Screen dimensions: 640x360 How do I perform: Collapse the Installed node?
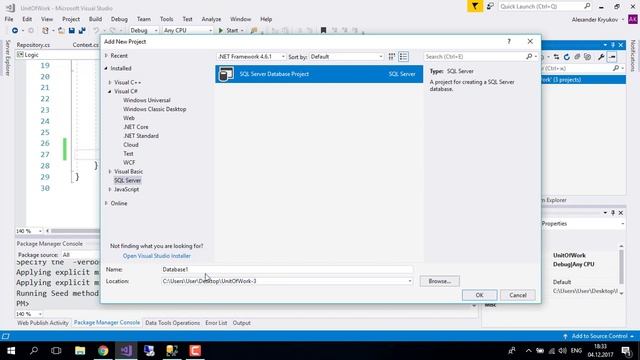coord(106,69)
